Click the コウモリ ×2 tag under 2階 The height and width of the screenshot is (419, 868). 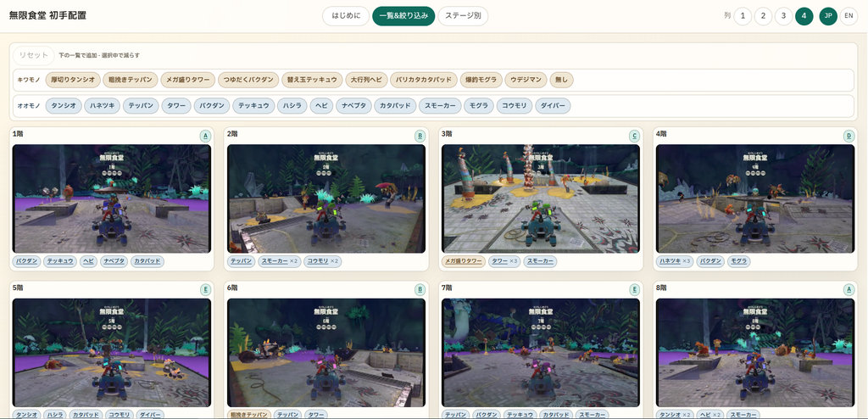click(323, 261)
